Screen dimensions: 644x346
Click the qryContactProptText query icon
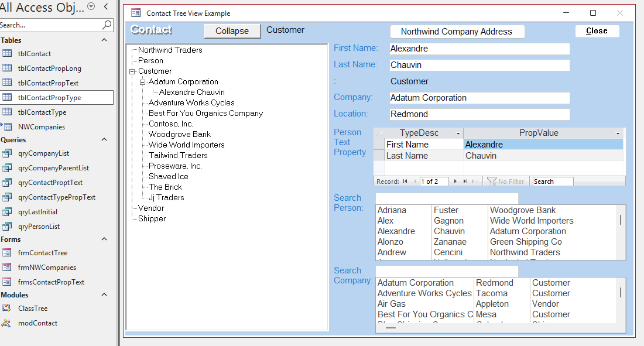[7, 183]
